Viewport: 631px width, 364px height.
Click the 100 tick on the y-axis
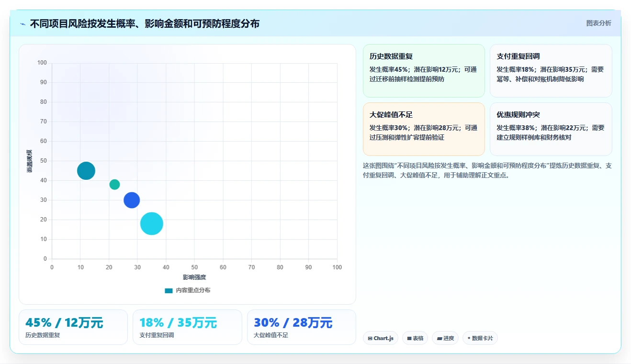point(42,63)
